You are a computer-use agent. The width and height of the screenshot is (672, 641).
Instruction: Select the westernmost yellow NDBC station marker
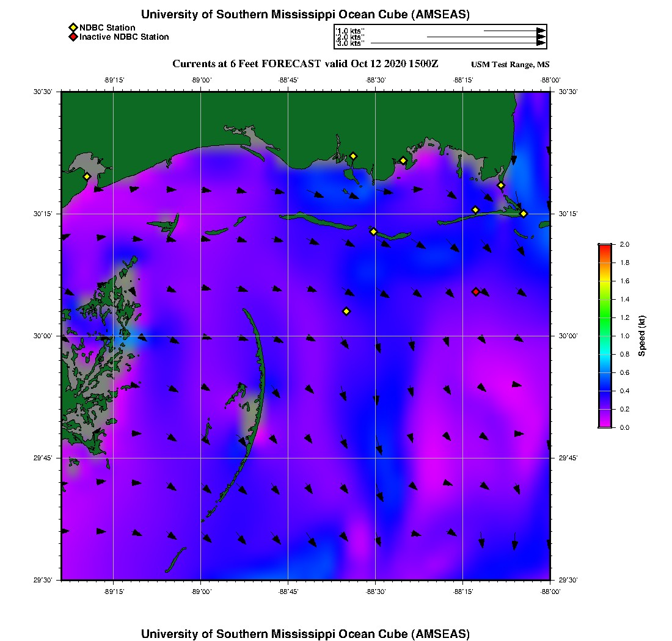(x=87, y=176)
